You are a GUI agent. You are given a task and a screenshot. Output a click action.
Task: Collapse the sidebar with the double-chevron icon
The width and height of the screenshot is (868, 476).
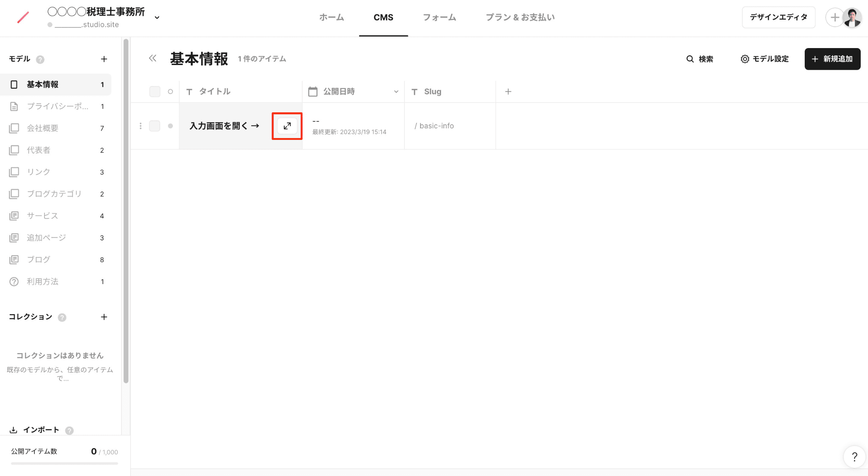pos(152,59)
